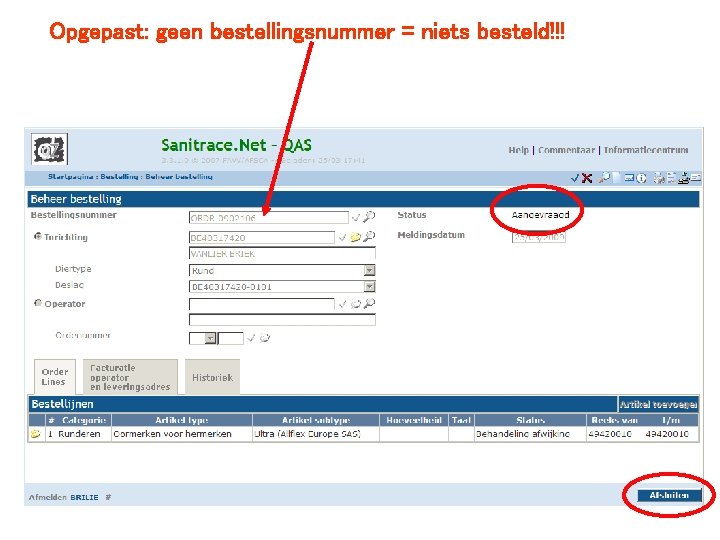Click the Sanitrace logo at top left

pyautogui.click(x=50, y=149)
